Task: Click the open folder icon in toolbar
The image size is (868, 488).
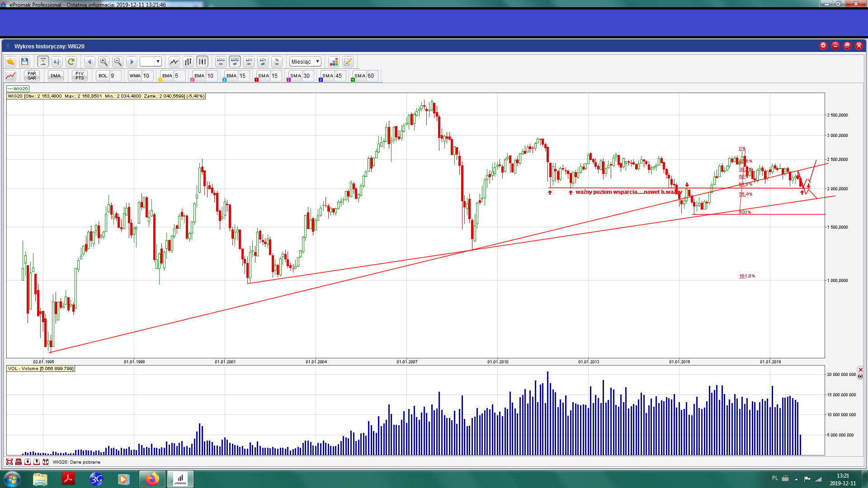Action: (10, 62)
